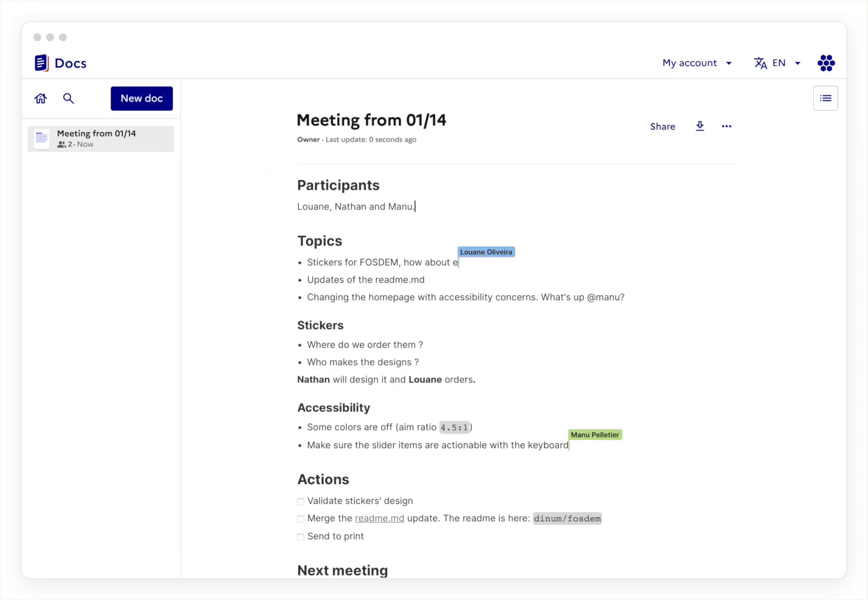Show the table of contents panel
The image size is (868, 600).
826,98
